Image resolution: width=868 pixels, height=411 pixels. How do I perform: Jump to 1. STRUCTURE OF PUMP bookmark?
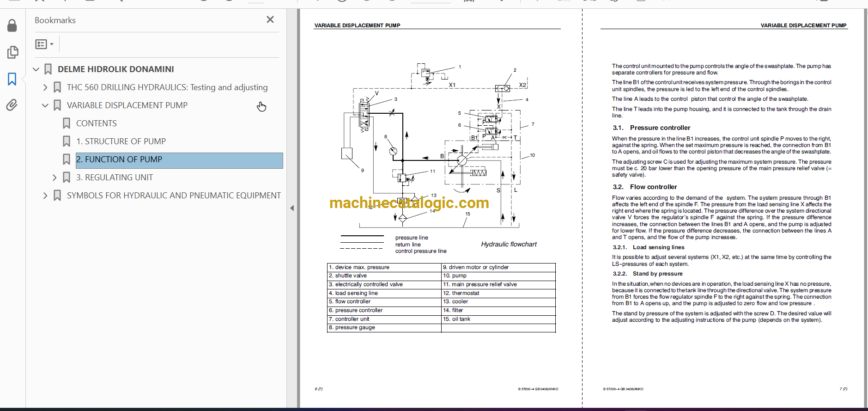click(121, 141)
